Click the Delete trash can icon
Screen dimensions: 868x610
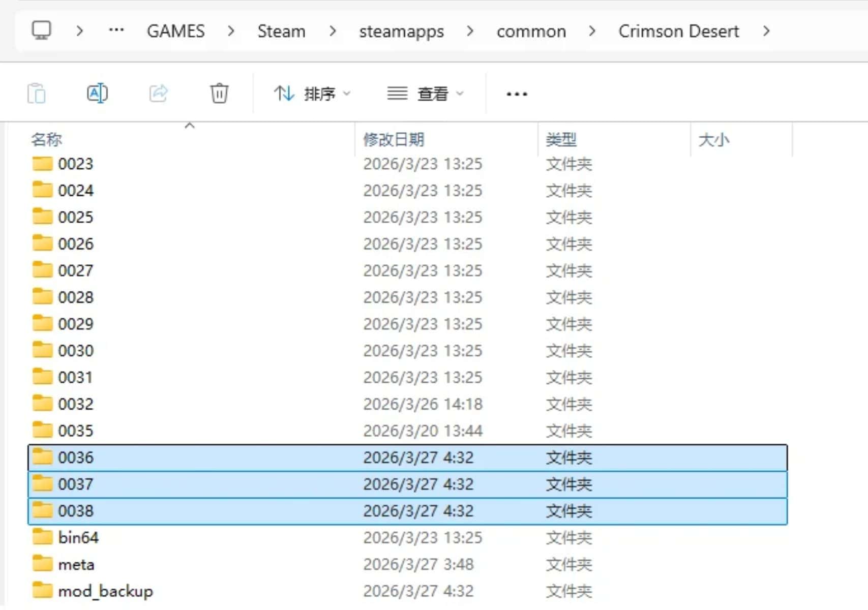click(x=219, y=94)
